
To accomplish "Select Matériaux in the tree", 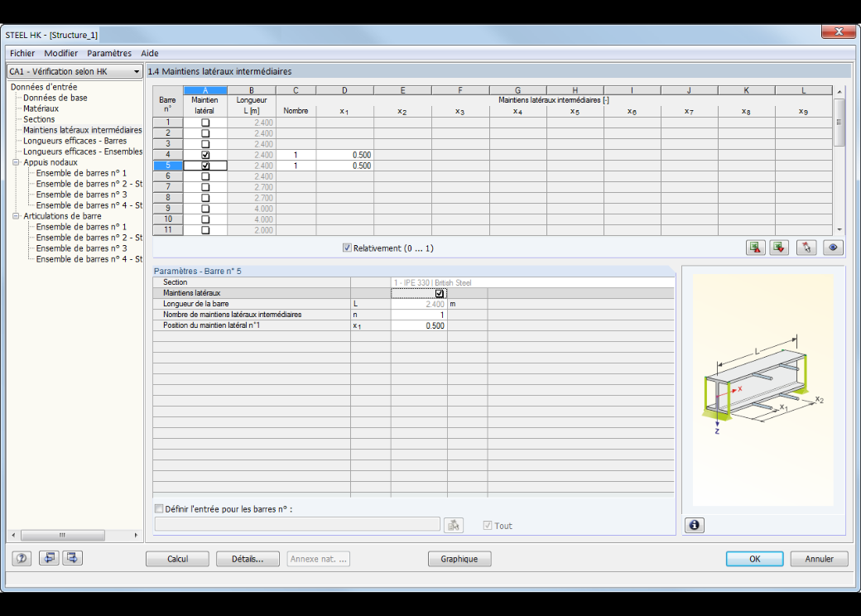I will (41, 108).
